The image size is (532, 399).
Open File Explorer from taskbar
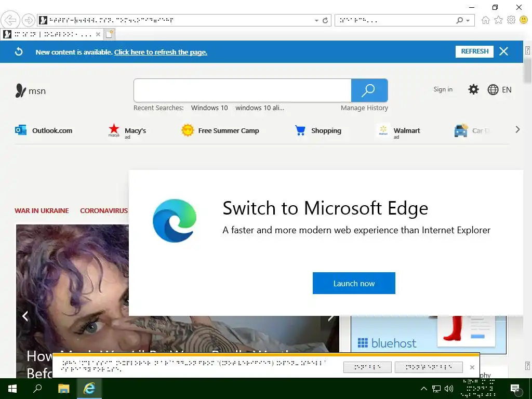(x=63, y=389)
